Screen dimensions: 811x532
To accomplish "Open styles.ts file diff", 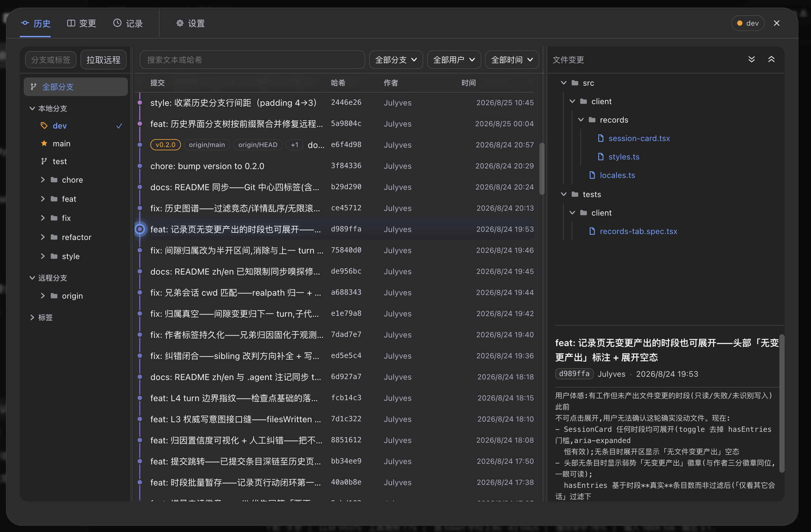I will 624,157.
